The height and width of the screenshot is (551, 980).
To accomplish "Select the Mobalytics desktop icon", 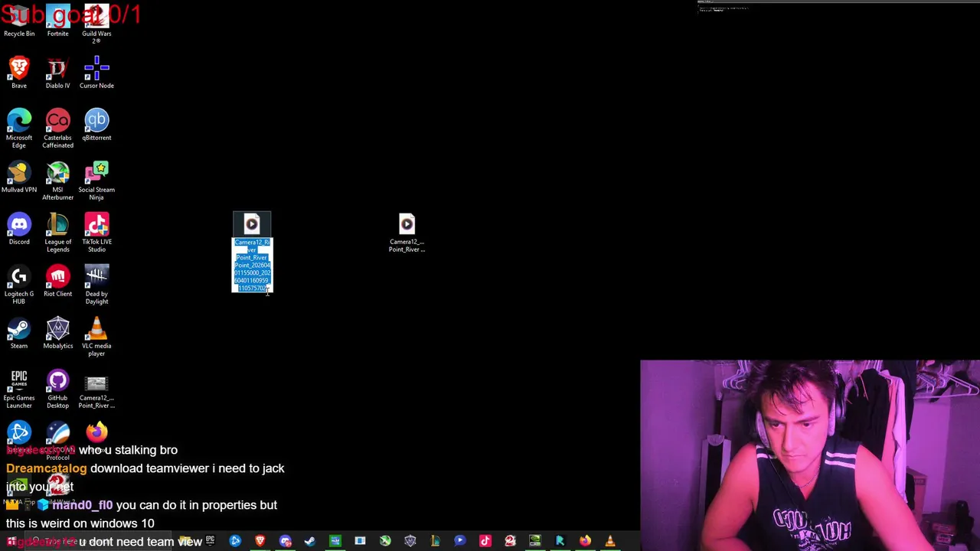I will [x=57, y=333].
